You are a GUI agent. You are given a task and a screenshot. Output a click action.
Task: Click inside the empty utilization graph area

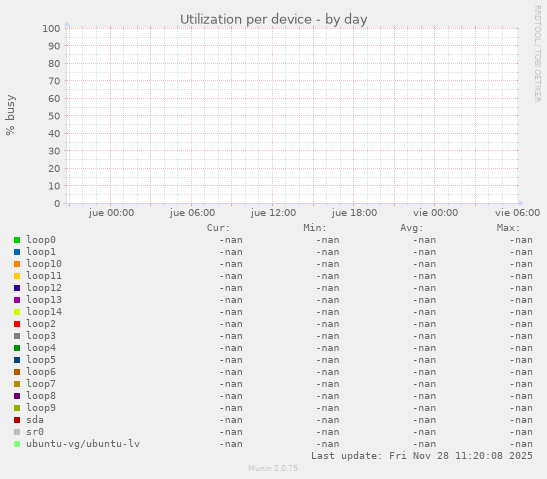coord(293,116)
